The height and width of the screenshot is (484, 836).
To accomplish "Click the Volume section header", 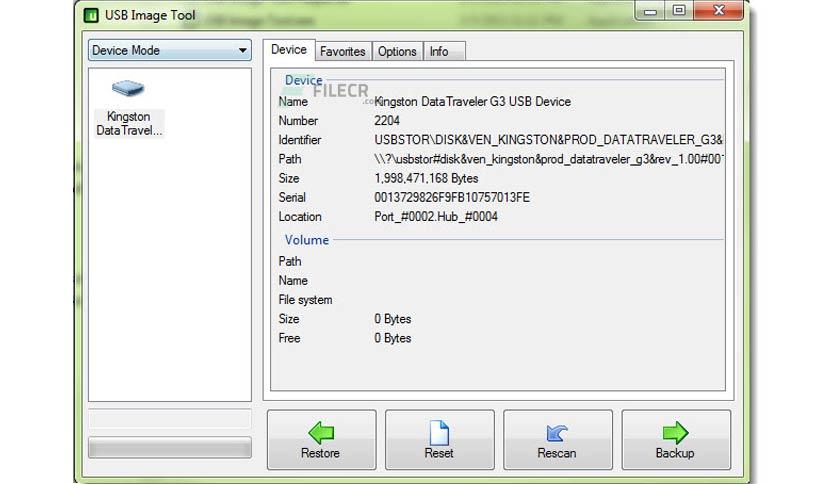I will (307, 240).
